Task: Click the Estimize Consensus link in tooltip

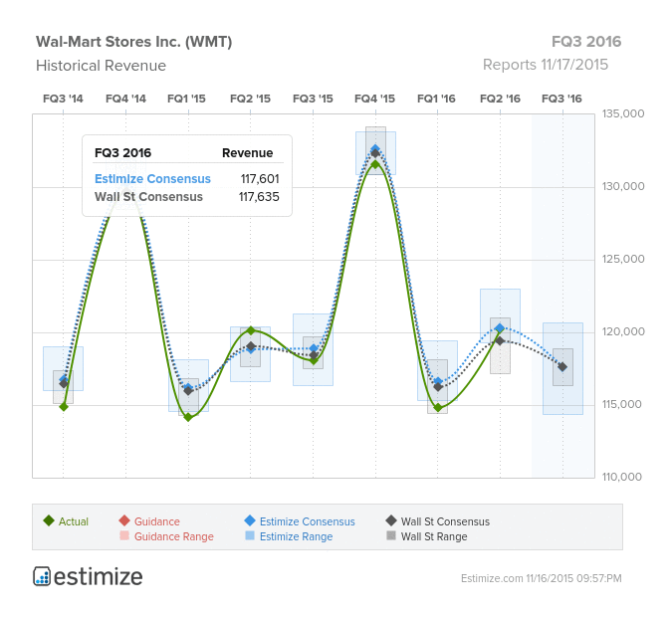Action: (x=152, y=179)
